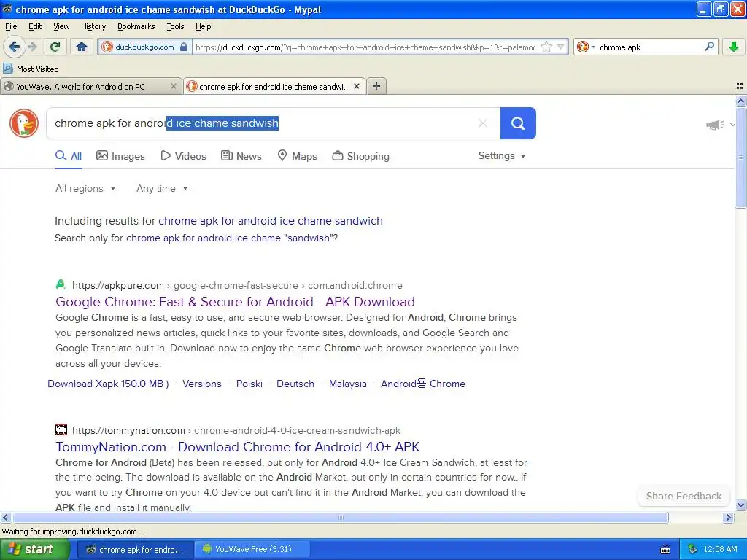Close the YouWave tab

(x=174, y=86)
